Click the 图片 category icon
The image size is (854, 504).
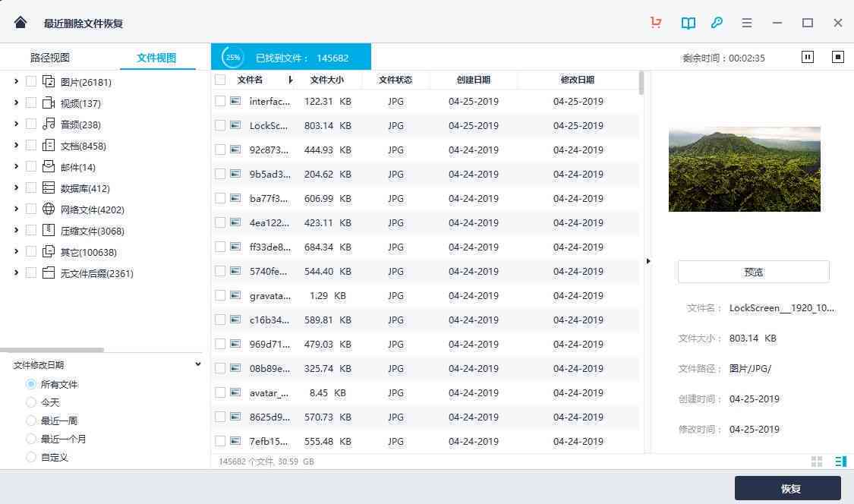click(49, 82)
